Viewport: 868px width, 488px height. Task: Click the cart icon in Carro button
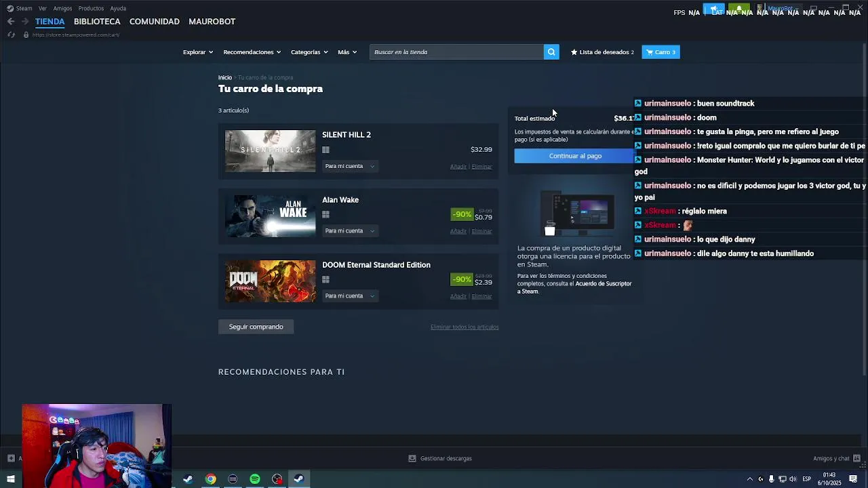tap(650, 52)
